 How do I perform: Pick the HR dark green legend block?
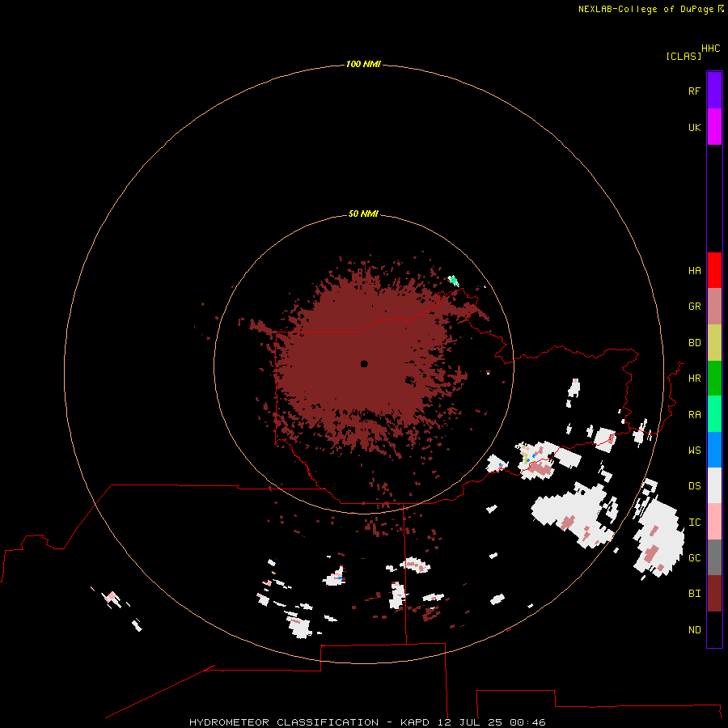[x=714, y=379]
